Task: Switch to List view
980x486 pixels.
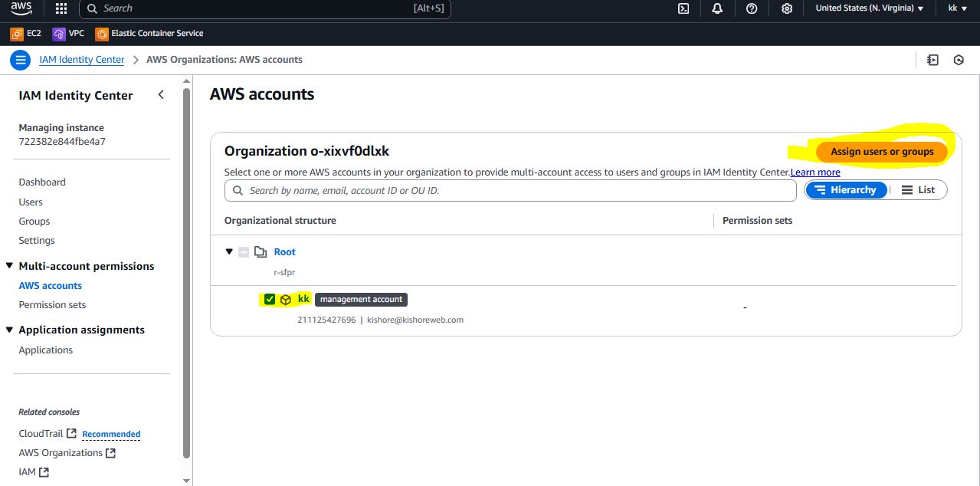Action: point(918,190)
